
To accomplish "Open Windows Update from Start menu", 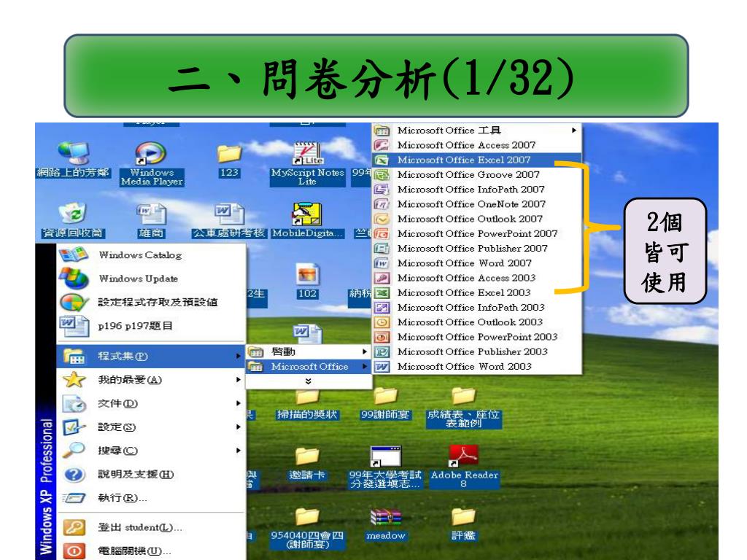I will click(x=151, y=279).
